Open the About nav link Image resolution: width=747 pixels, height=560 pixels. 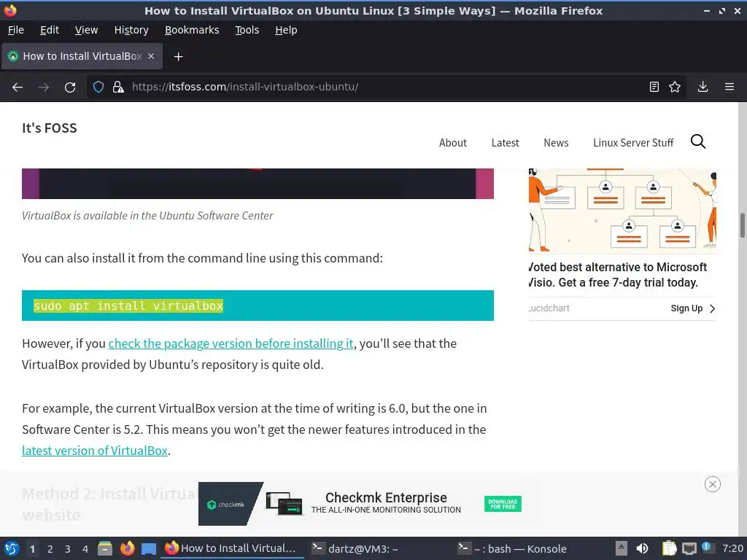452,143
